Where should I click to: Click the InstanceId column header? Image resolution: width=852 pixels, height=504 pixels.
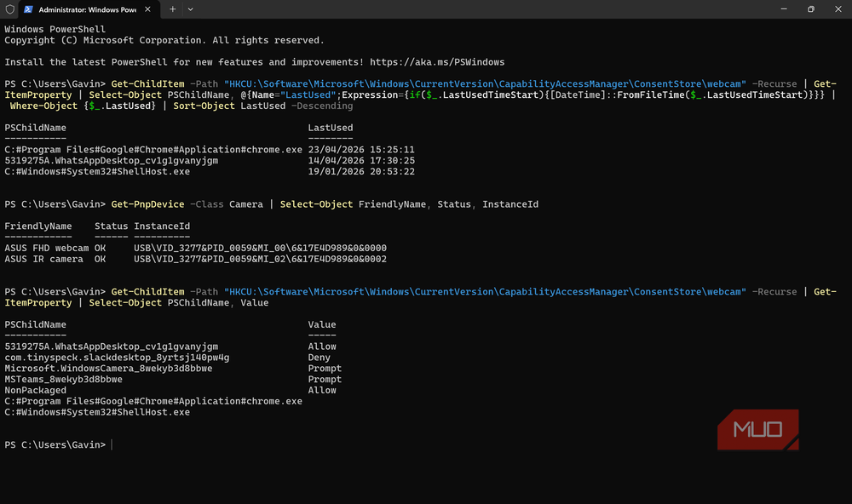tap(162, 226)
